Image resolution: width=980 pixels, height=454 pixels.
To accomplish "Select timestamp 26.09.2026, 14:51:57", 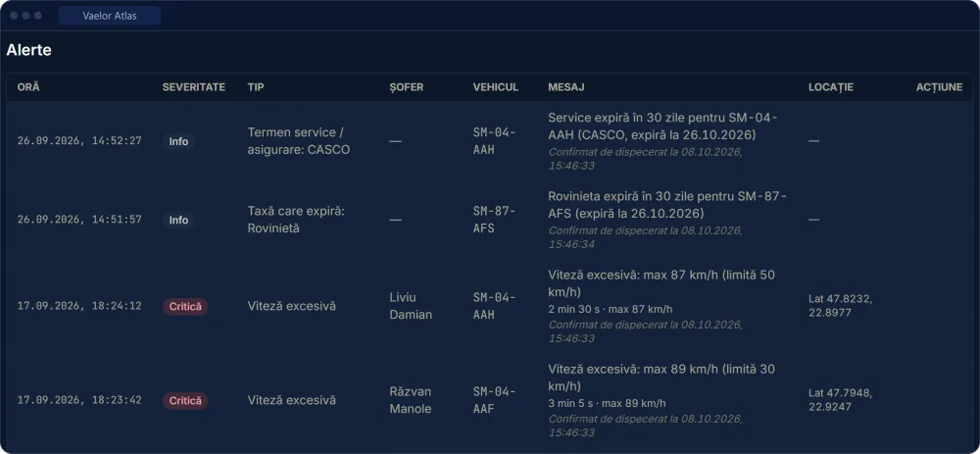I will tap(79, 220).
